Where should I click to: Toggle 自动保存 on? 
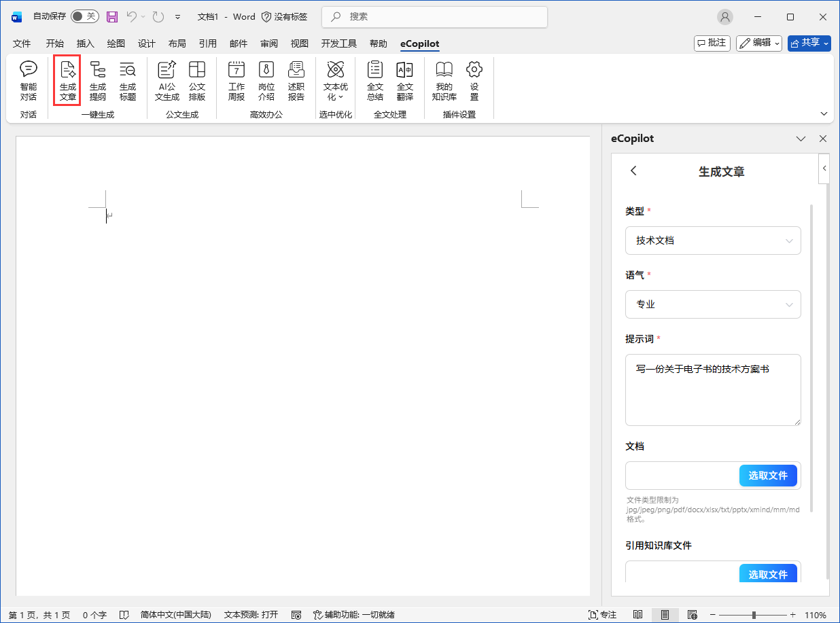85,16
